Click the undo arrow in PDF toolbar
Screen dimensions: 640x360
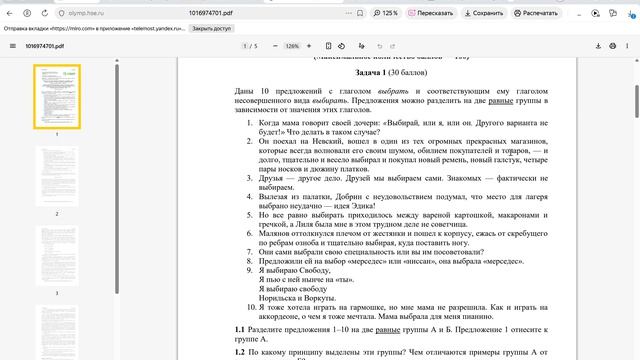[x=380, y=46]
